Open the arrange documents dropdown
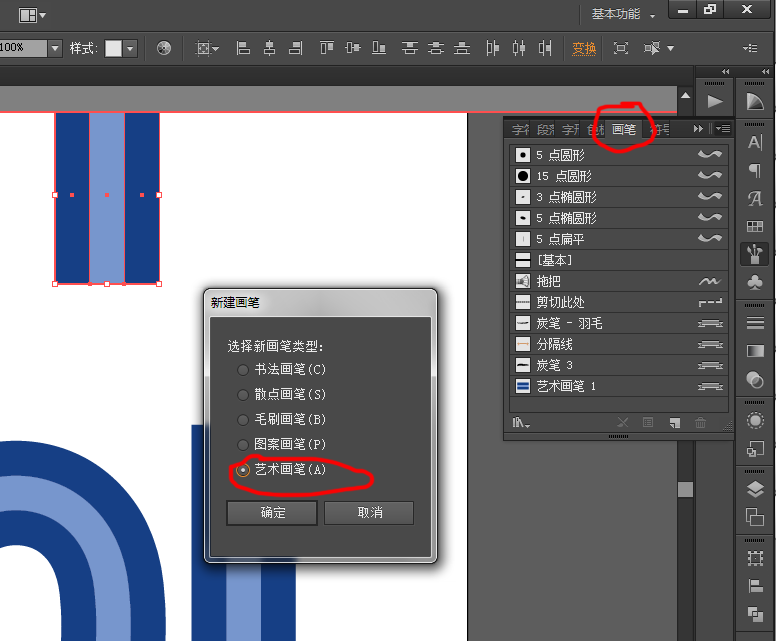 point(32,15)
